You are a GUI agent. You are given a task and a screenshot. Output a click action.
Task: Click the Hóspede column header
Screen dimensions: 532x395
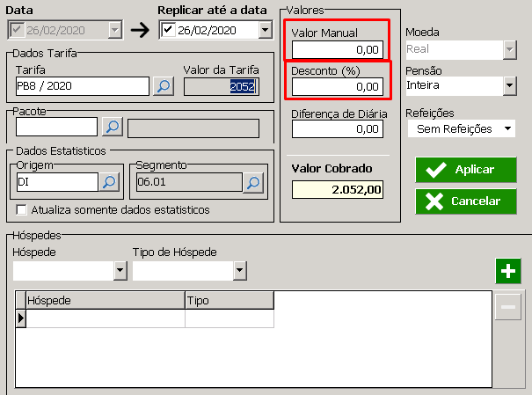pos(106,300)
